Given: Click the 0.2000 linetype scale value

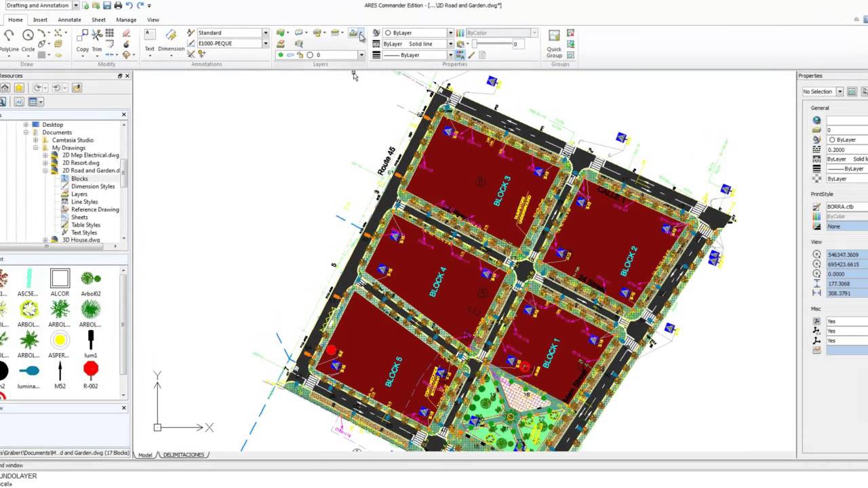Looking at the screenshot, I should pyautogui.click(x=846, y=149).
